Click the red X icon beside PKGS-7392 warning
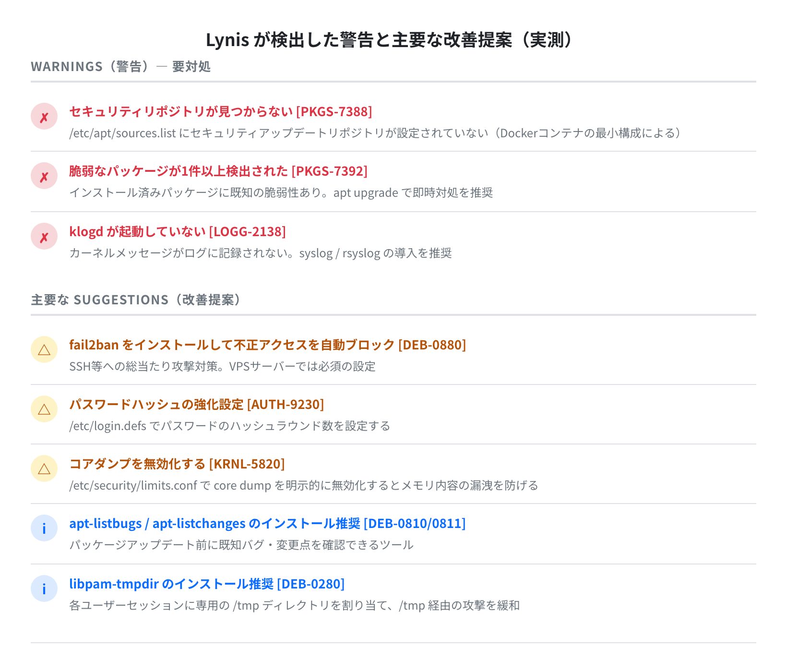The width and height of the screenshot is (787, 672). tap(44, 176)
